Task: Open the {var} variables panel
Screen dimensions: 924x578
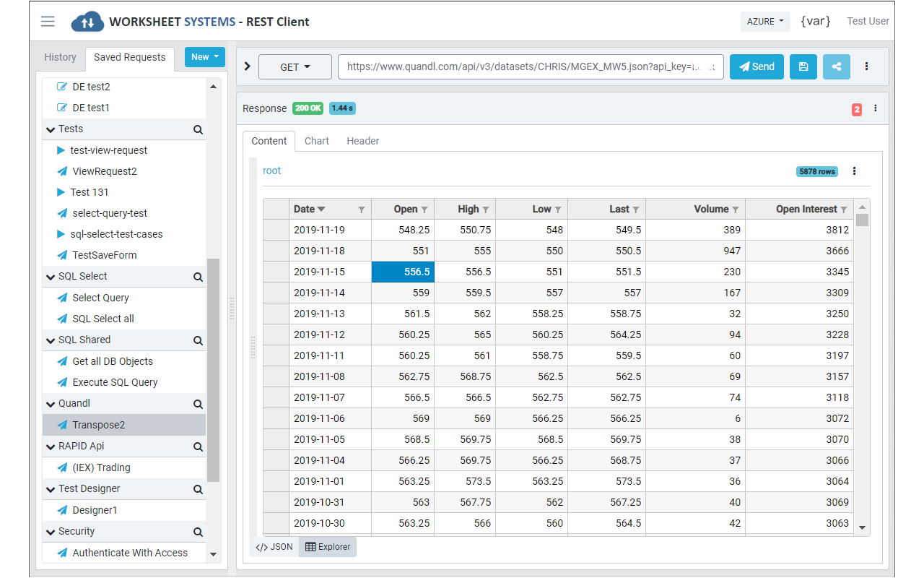Action: pyautogui.click(x=816, y=21)
